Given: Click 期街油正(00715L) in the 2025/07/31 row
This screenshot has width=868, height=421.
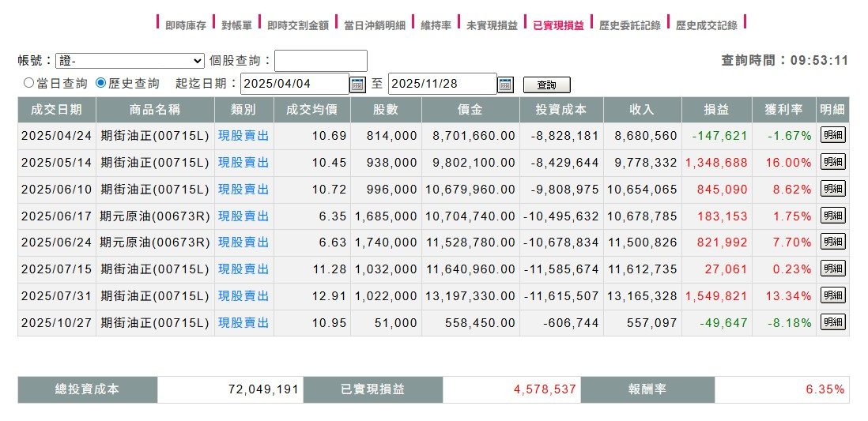Looking at the screenshot, I should (x=155, y=296).
